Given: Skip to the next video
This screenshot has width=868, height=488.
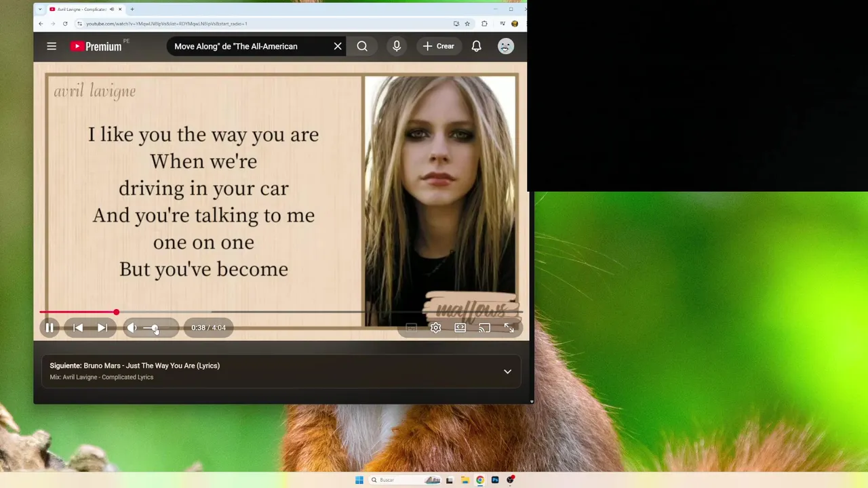Looking at the screenshot, I should (x=102, y=328).
